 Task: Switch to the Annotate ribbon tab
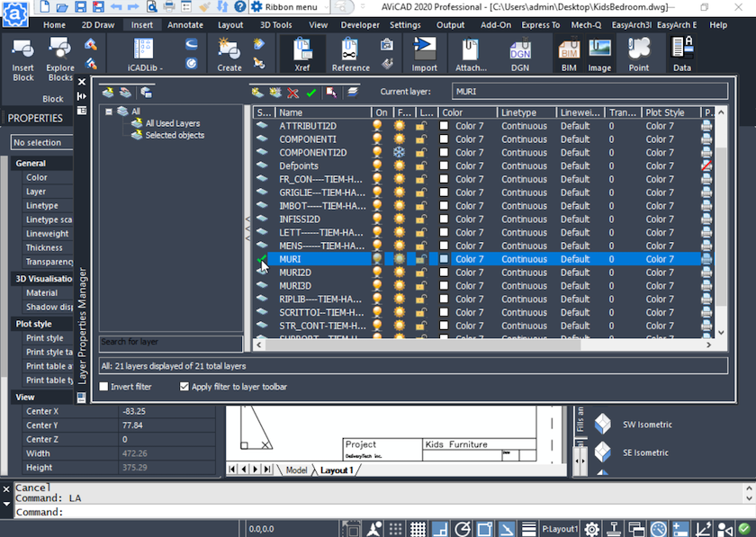click(x=184, y=25)
